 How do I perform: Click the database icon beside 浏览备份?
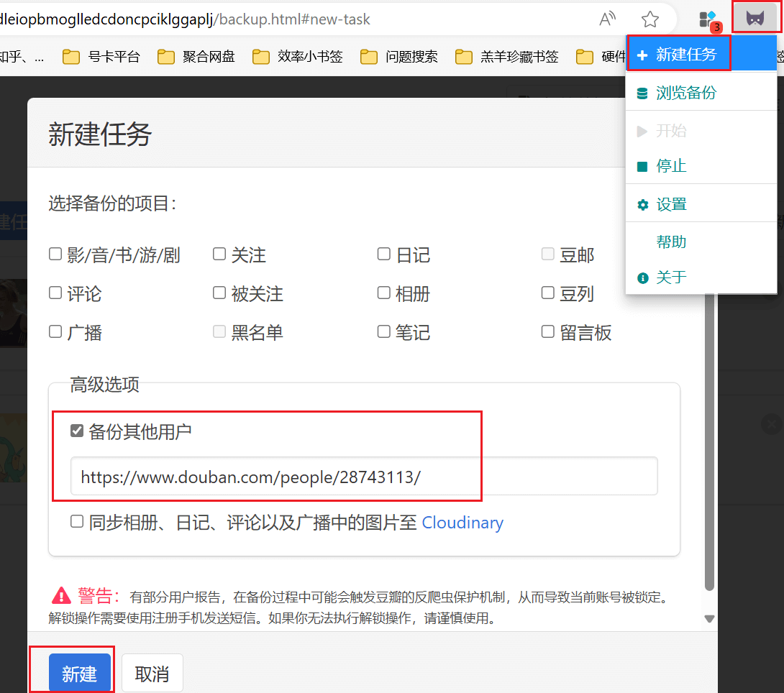642,92
